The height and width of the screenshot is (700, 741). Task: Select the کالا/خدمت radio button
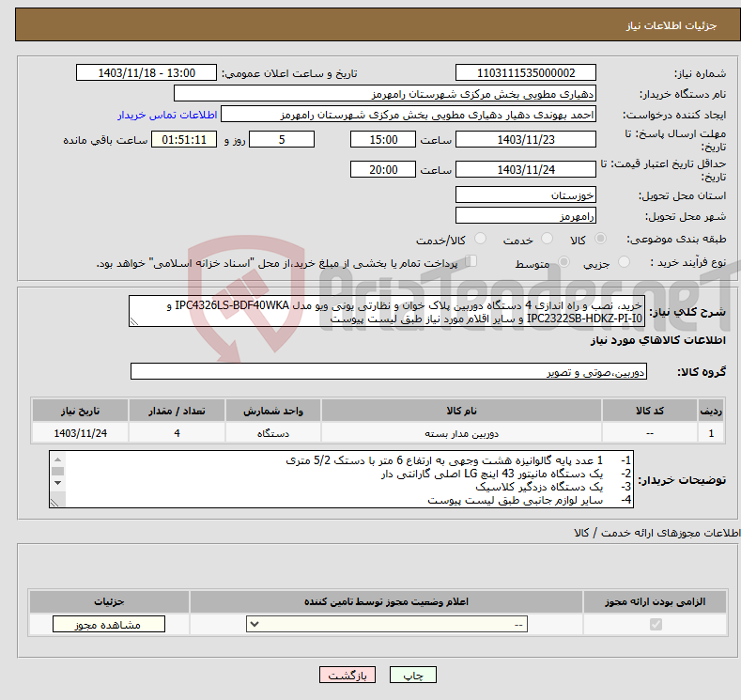tap(480, 239)
